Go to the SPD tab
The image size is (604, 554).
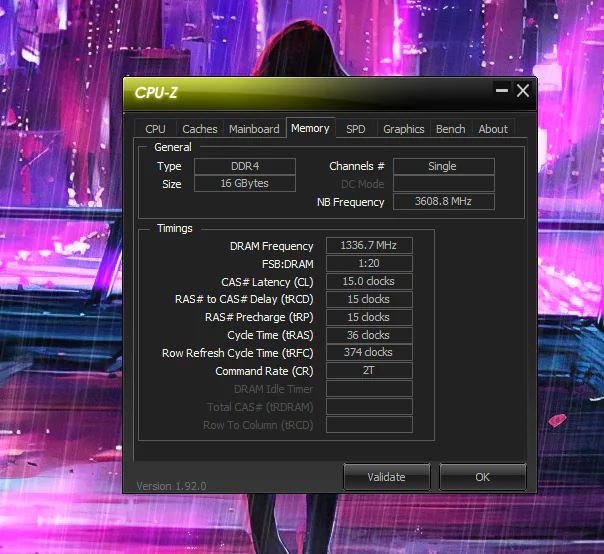coord(356,129)
